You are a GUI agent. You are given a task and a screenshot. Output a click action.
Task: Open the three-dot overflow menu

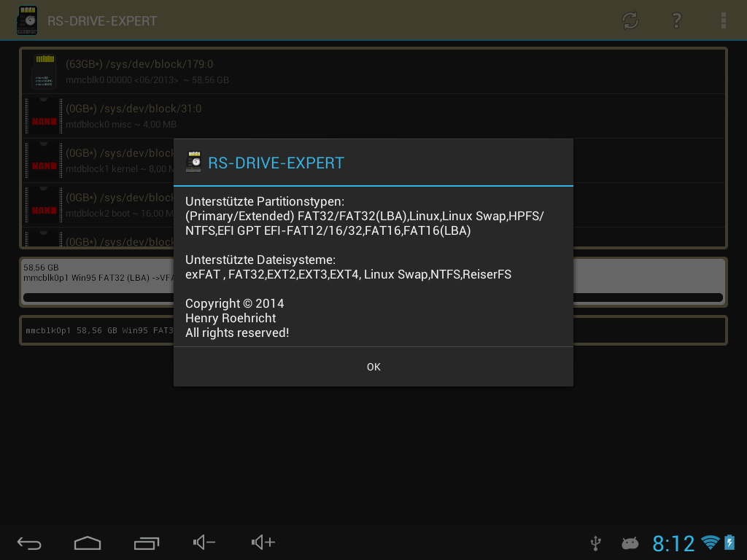pos(723,20)
